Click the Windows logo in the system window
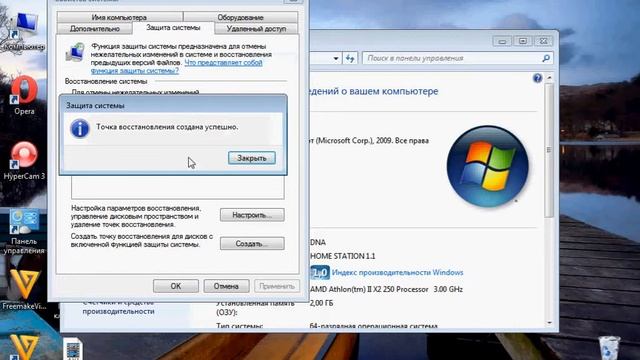 click(x=487, y=166)
